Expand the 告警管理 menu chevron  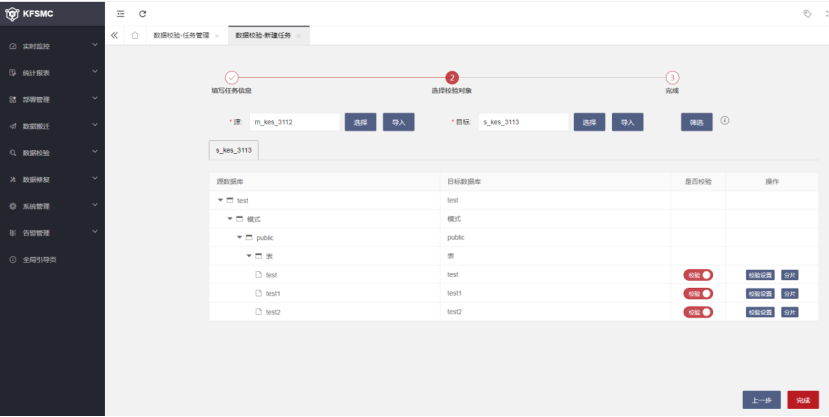coord(95,232)
